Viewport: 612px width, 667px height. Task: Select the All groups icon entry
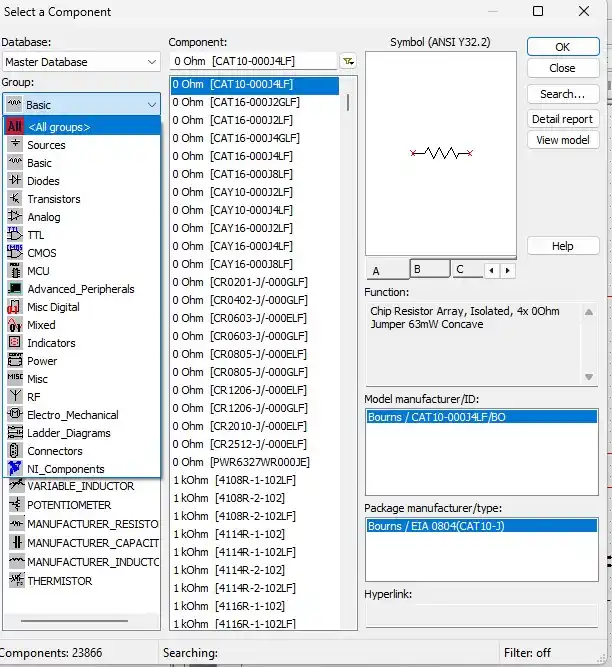click(x=14, y=126)
